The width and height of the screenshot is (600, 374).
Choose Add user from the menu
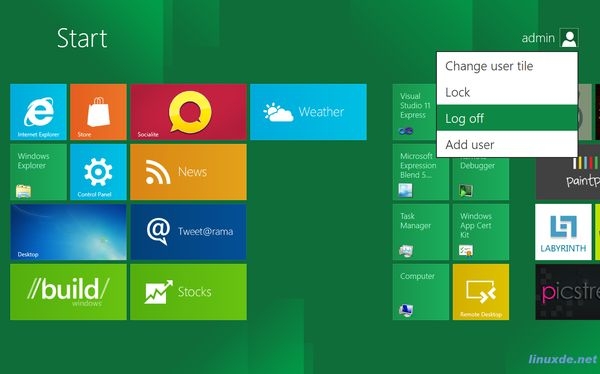[507, 144]
